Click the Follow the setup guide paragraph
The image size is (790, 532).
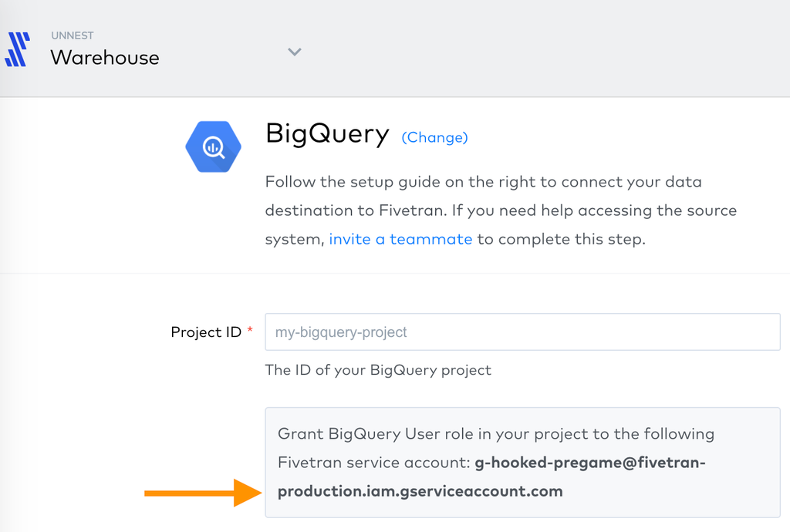tap(501, 210)
